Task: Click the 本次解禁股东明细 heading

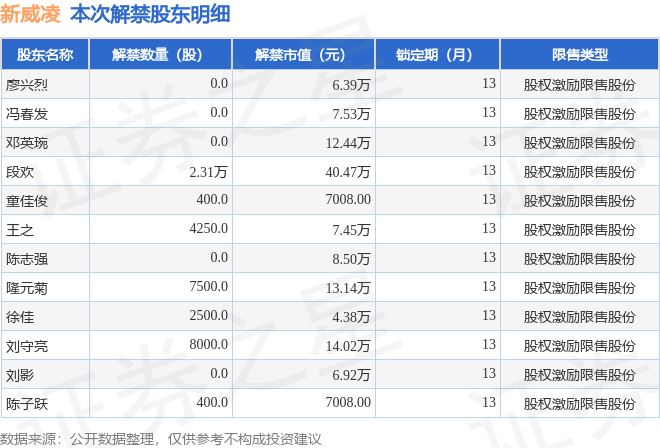Action: pyautogui.click(x=150, y=14)
